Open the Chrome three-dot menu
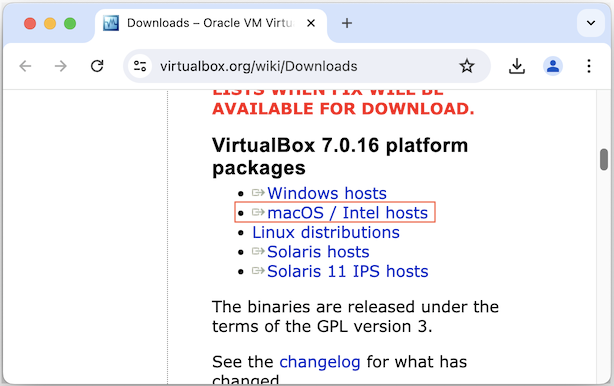 589,66
